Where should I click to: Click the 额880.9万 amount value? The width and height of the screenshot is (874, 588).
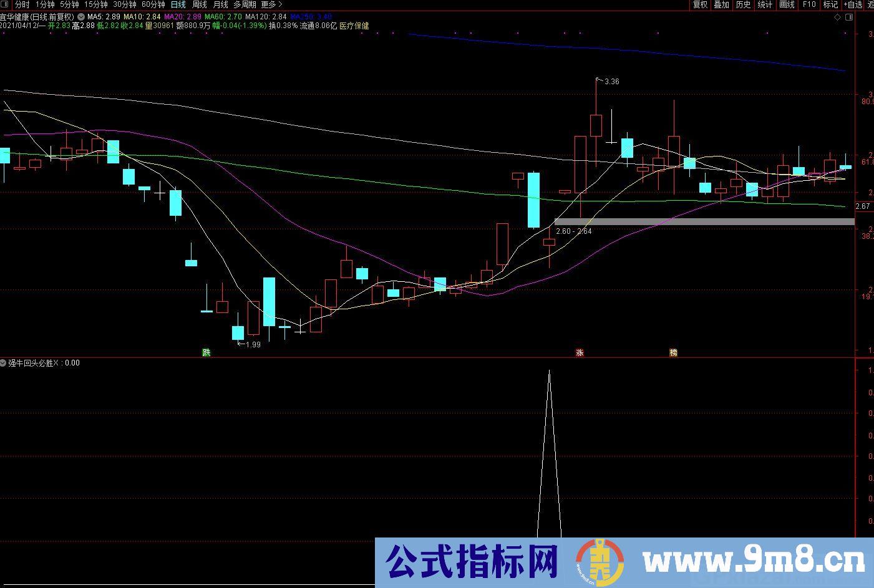click(193, 26)
